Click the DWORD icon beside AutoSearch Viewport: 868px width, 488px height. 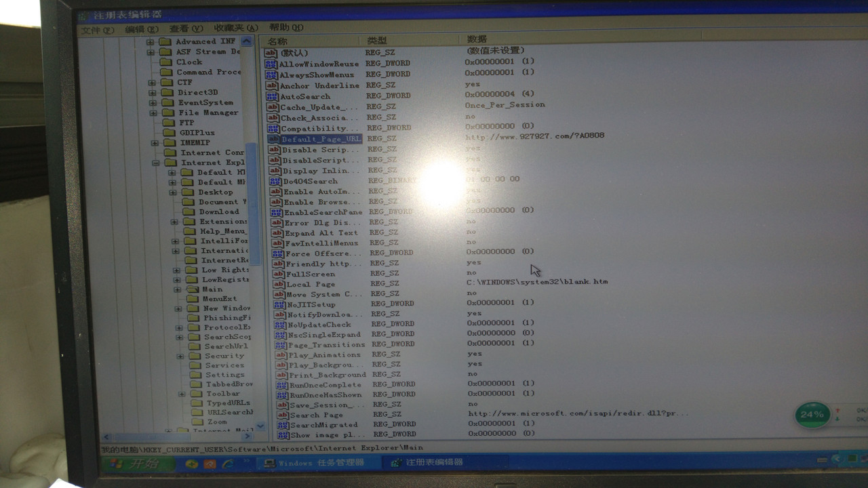(273, 96)
